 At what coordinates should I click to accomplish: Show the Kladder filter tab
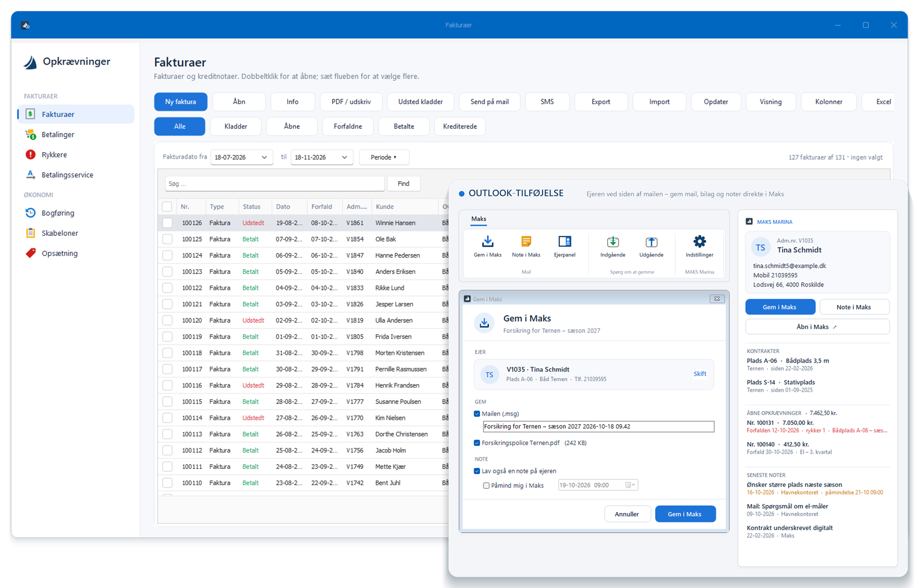(235, 126)
